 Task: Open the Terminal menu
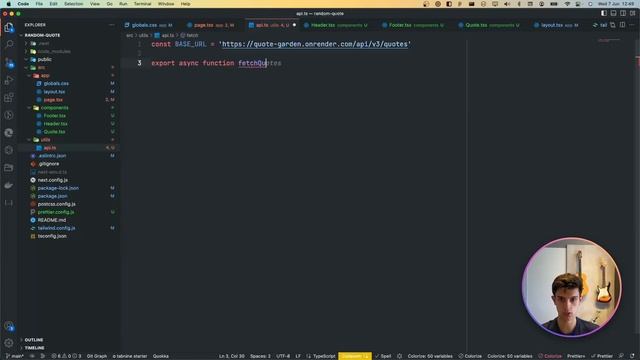pyautogui.click(x=142, y=4)
